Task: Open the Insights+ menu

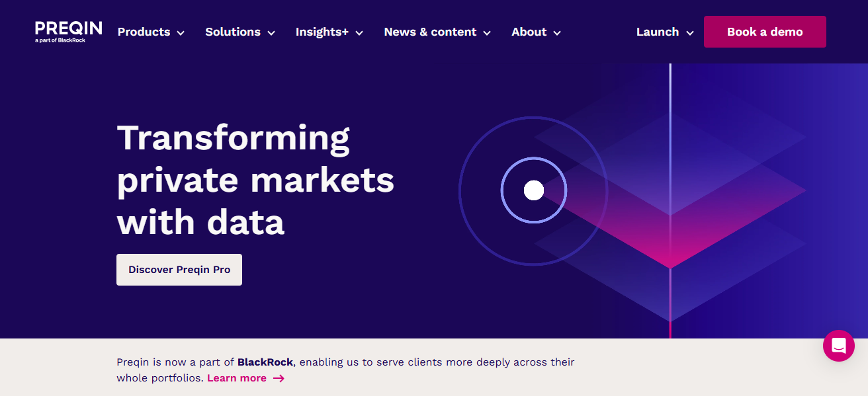Action: (x=322, y=32)
